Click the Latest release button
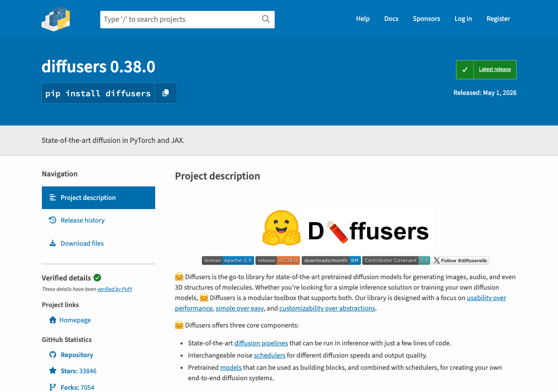558x392 pixels. click(486, 70)
